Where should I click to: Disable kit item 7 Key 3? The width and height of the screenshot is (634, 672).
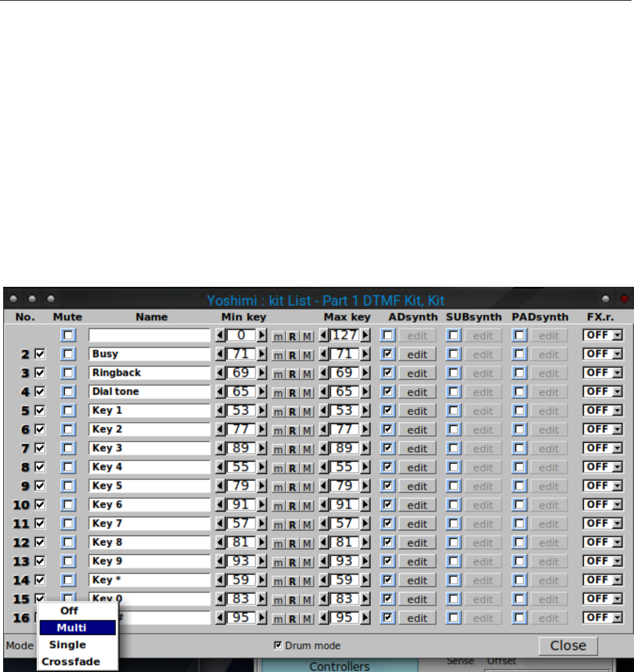(x=40, y=448)
